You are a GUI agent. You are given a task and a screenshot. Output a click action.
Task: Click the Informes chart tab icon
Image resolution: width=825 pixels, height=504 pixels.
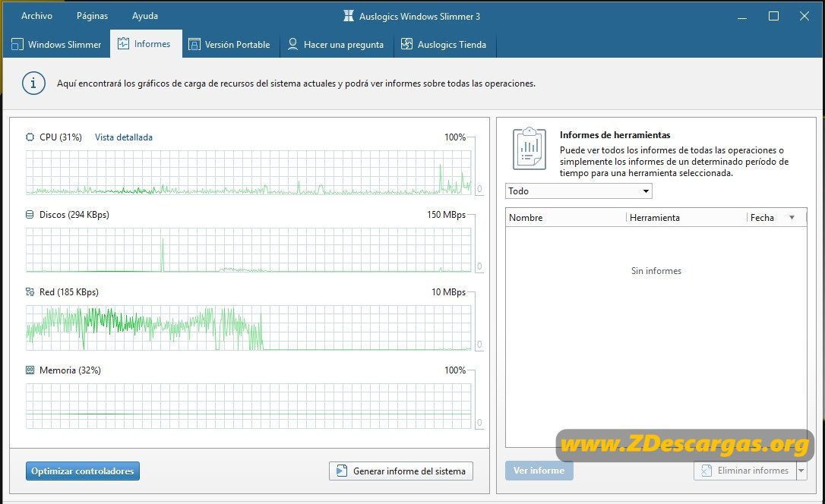point(123,43)
